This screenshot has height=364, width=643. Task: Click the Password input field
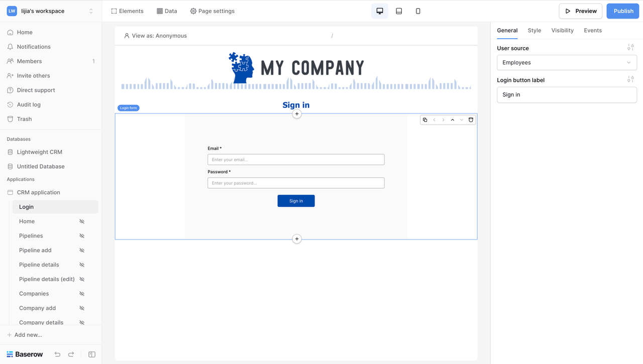pos(296,183)
